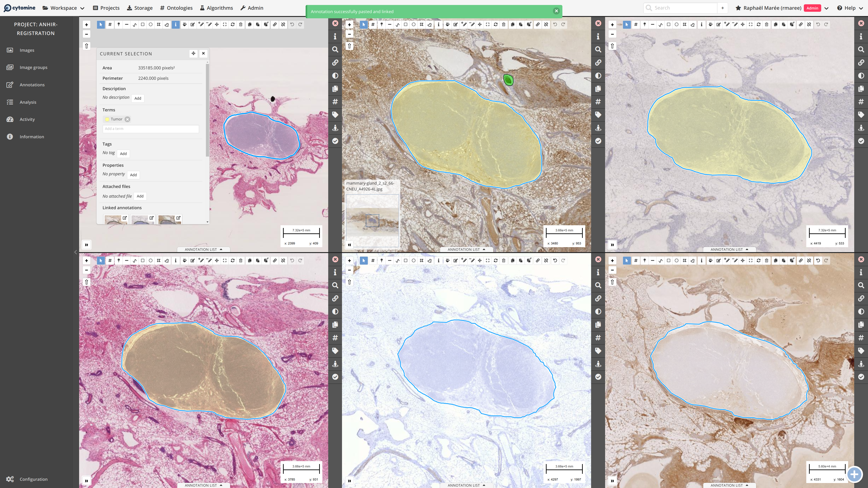Open Image groups in the sidebar
The height and width of the screenshot is (488, 868).
[x=33, y=67]
